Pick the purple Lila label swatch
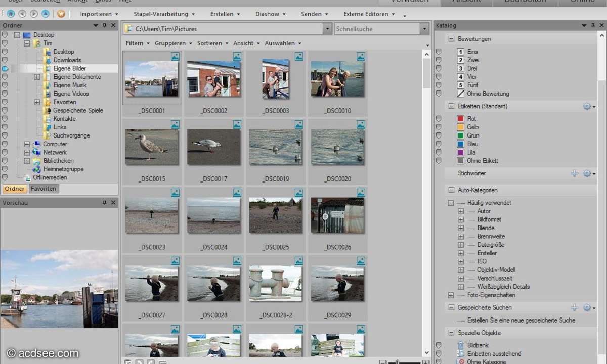 point(460,152)
